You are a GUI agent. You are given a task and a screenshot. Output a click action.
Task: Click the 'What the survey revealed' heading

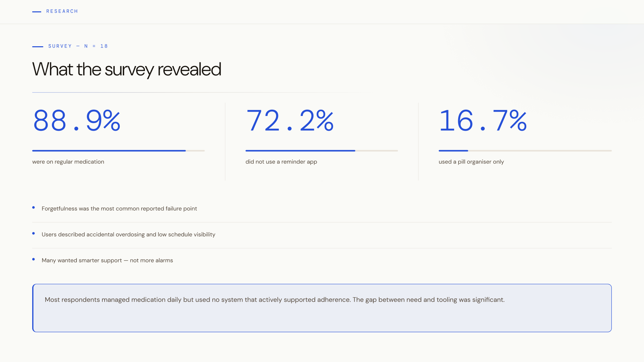(x=126, y=69)
